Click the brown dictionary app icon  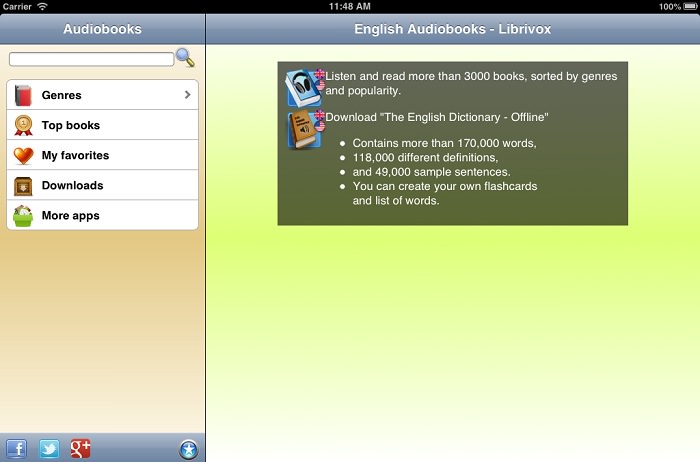pos(305,129)
